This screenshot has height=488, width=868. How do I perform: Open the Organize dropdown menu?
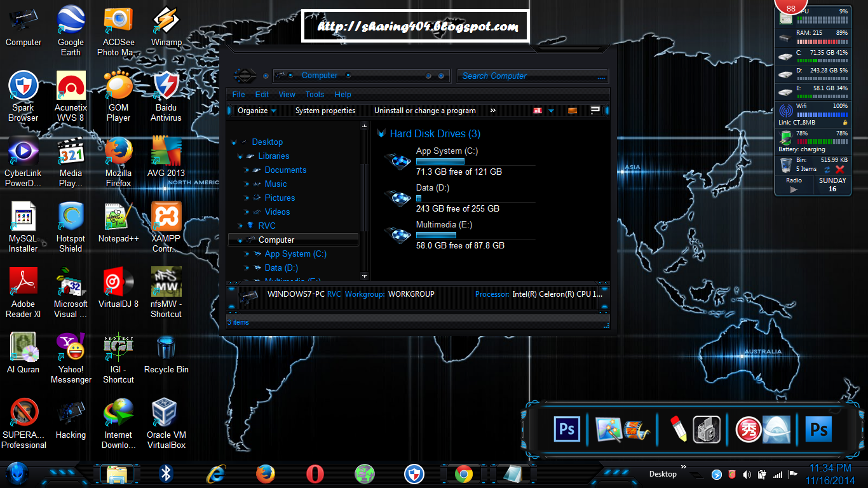254,111
